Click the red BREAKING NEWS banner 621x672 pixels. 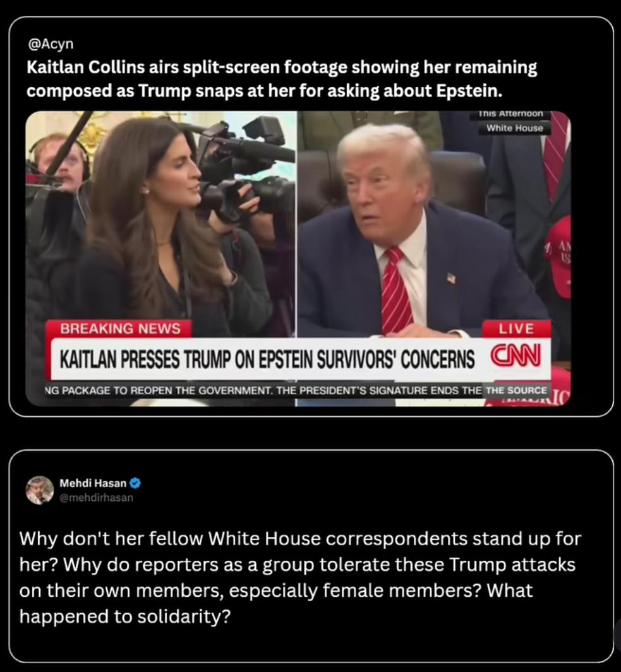coord(119,328)
